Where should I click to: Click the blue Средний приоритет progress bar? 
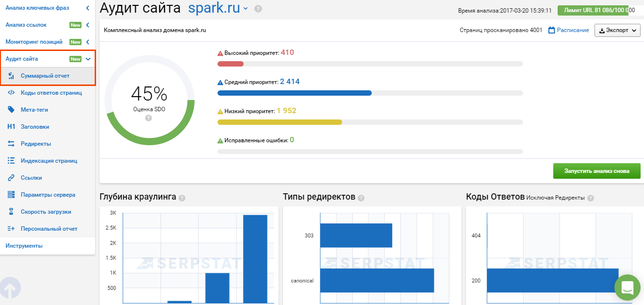pos(295,93)
